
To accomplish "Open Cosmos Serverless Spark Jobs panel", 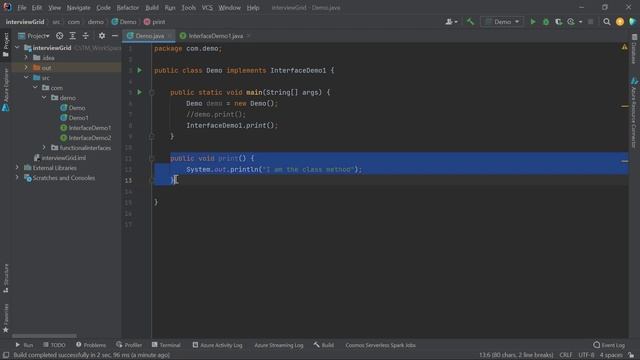I will [380, 345].
